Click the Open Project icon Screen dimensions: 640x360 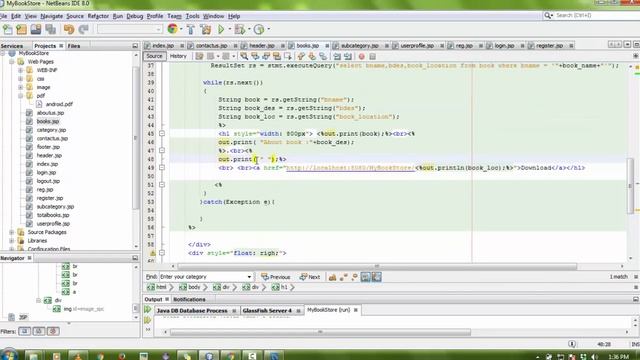(36, 29)
